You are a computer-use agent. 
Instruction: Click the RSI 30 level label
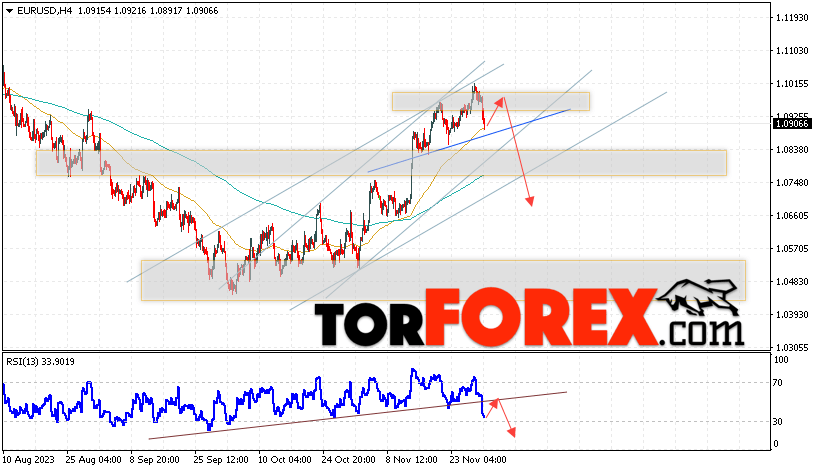click(x=777, y=422)
